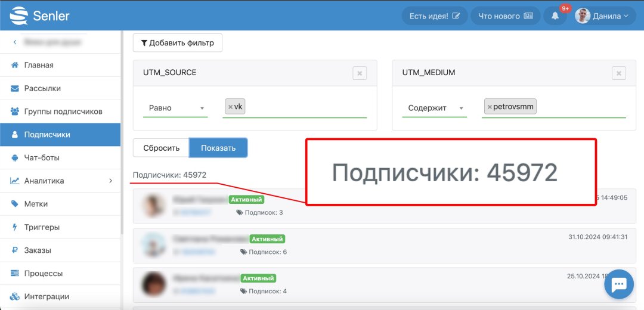Click the user avatar in header
The height and width of the screenshot is (310, 644).
pyautogui.click(x=583, y=16)
